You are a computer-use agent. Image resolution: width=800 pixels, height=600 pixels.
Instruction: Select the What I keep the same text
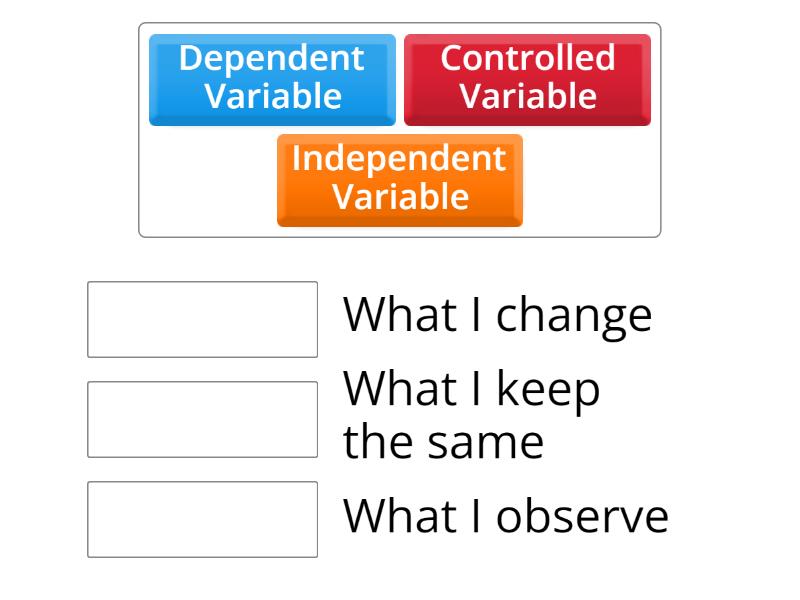click(471, 414)
